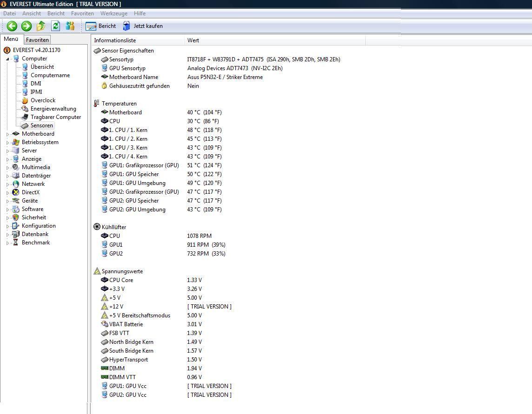Click the Jetzt kaufen button
The image size is (532, 414).
click(x=143, y=26)
